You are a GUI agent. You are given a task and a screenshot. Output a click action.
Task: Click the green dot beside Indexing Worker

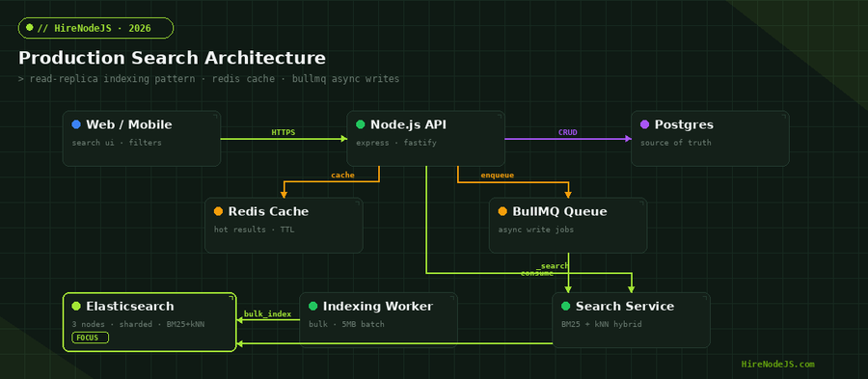(x=312, y=306)
